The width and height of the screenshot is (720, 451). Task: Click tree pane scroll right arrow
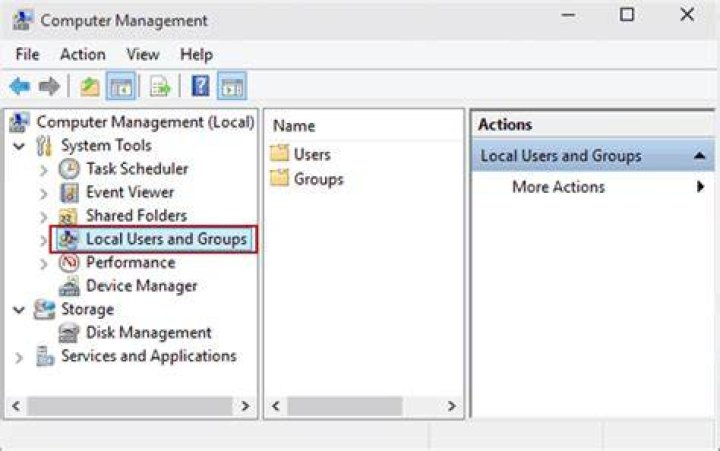[x=245, y=406]
